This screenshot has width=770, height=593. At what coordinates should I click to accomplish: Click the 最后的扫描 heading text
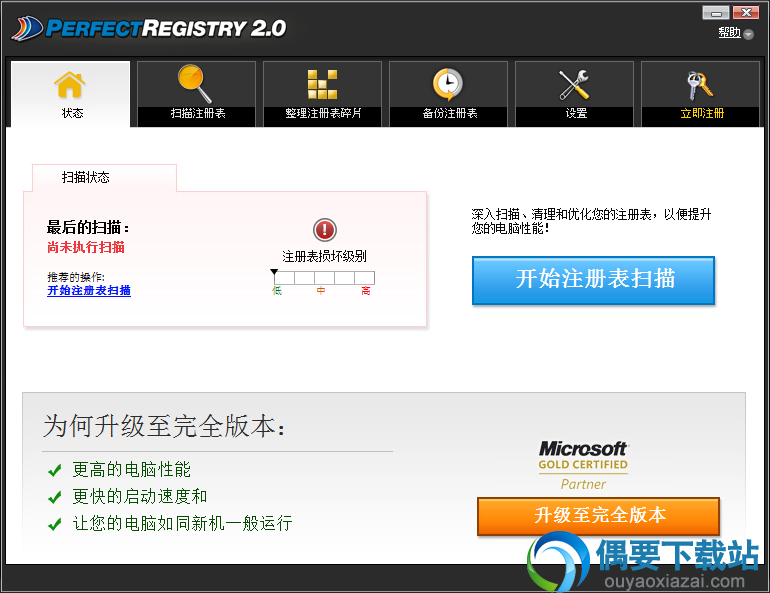[88, 227]
